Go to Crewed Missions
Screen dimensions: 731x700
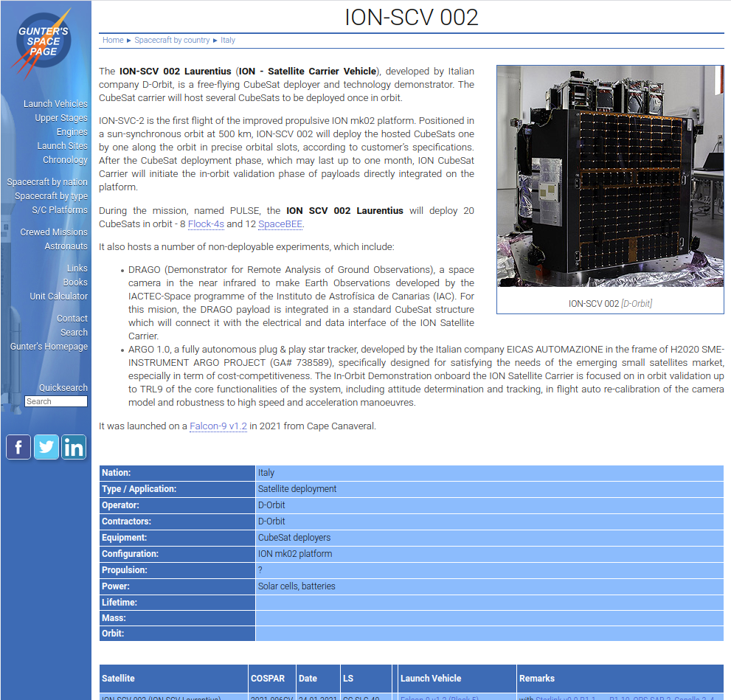tap(54, 232)
